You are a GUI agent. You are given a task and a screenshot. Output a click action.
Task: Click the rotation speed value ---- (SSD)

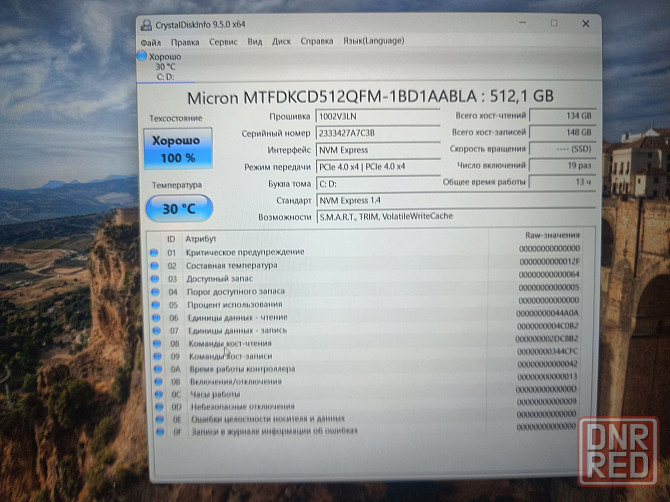point(562,149)
